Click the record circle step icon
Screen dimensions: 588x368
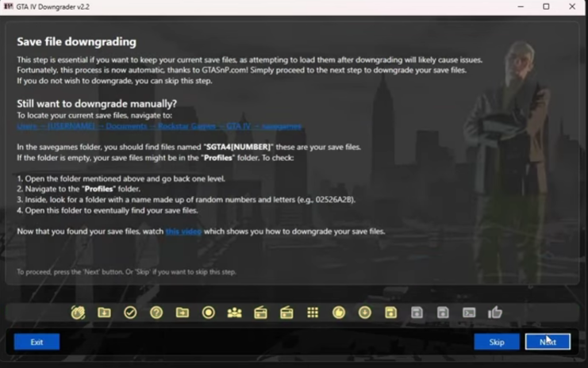tap(209, 312)
